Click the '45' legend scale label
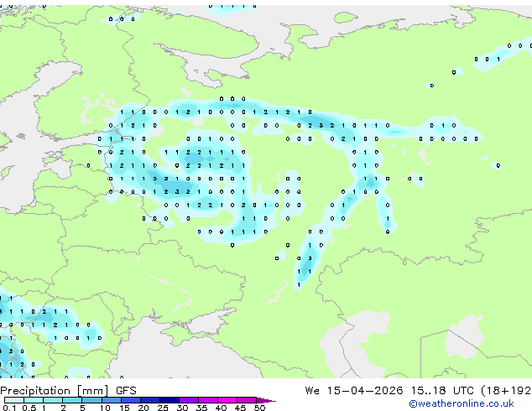Screen dimensions: 532x411 tap(240, 408)
